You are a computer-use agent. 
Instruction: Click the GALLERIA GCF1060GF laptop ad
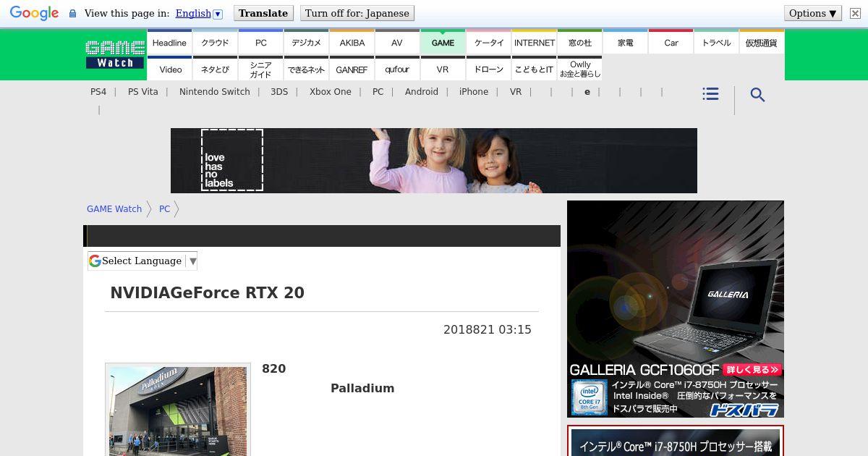point(676,309)
